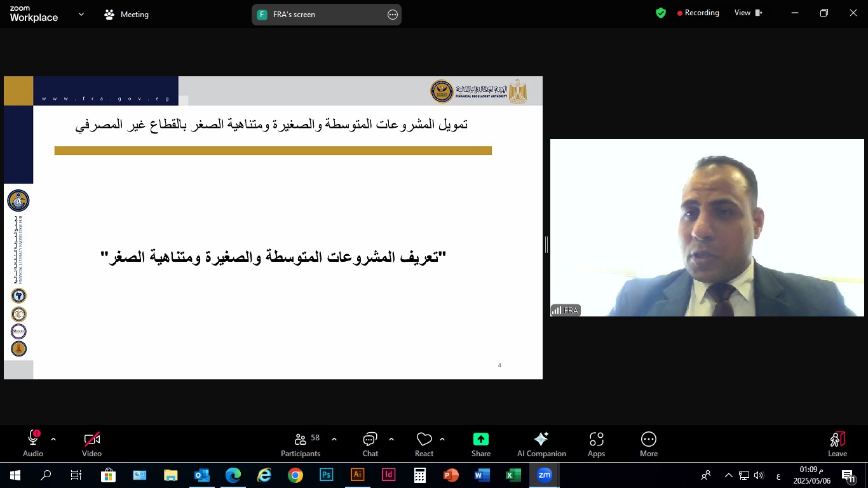Click the divider handle between slide and video

pyautogui.click(x=546, y=245)
